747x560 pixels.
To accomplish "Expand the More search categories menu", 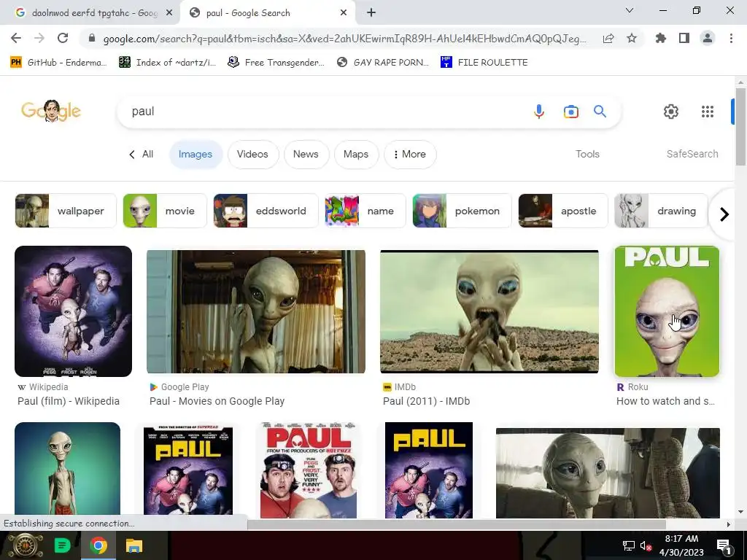I will point(410,155).
